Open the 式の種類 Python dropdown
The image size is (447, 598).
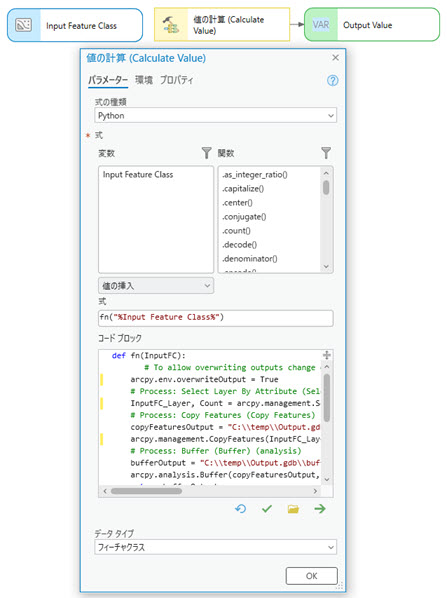pos(215,116)
